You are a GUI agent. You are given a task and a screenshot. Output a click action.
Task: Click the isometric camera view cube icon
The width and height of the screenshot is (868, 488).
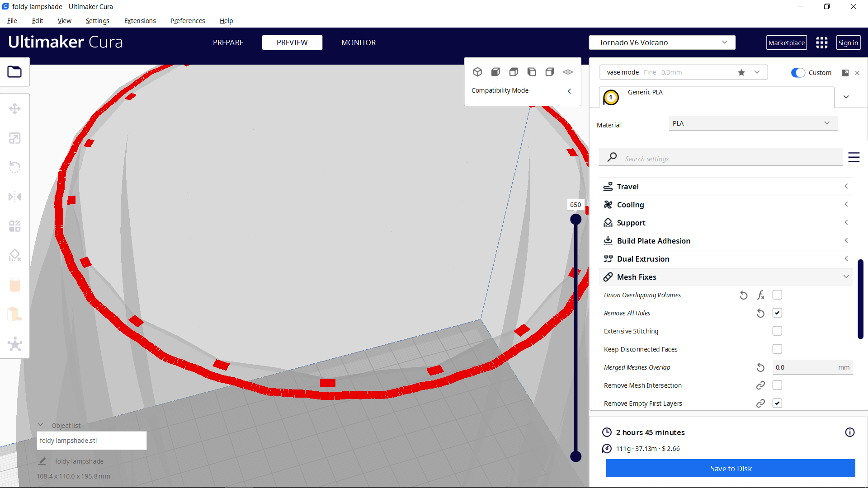click(478, 71)
